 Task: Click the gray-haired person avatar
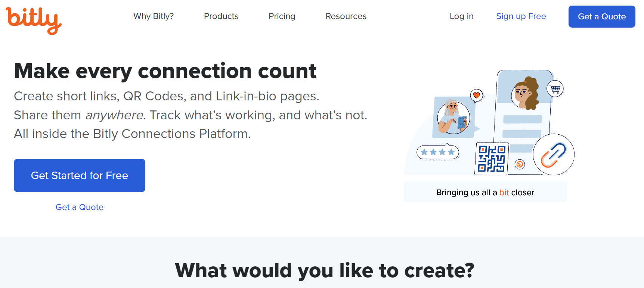pos(453,118)
